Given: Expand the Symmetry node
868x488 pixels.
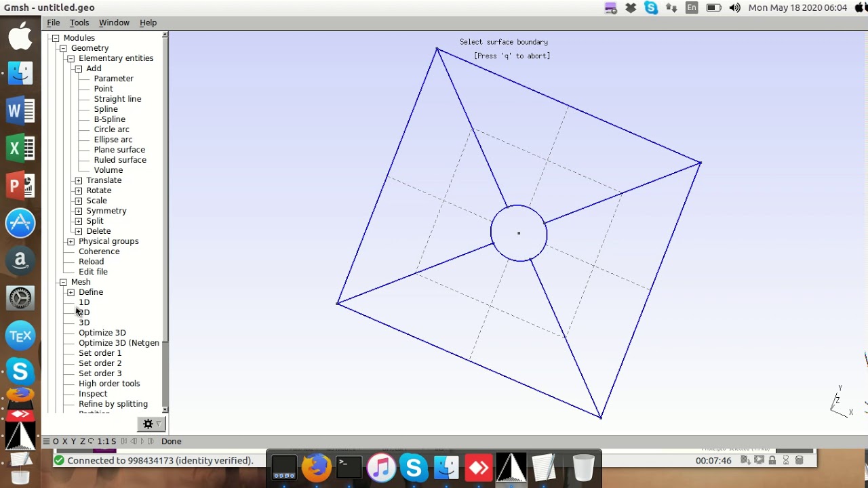Looking at the screenshot, I should point(79,211).
